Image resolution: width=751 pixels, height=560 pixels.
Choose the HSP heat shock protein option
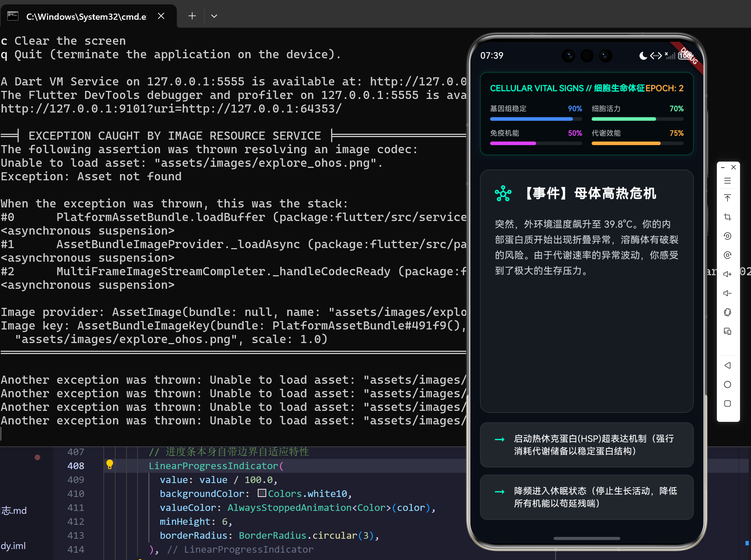point(586,445)
